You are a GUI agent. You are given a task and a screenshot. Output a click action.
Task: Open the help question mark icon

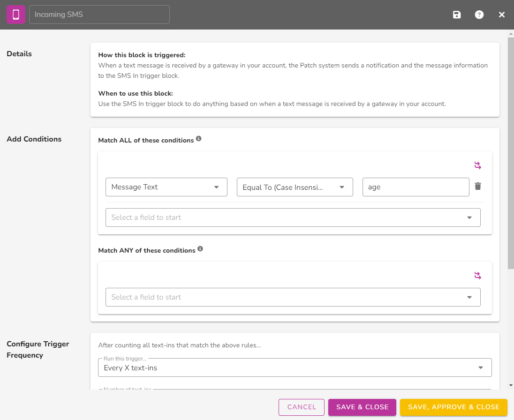(479, 15)
